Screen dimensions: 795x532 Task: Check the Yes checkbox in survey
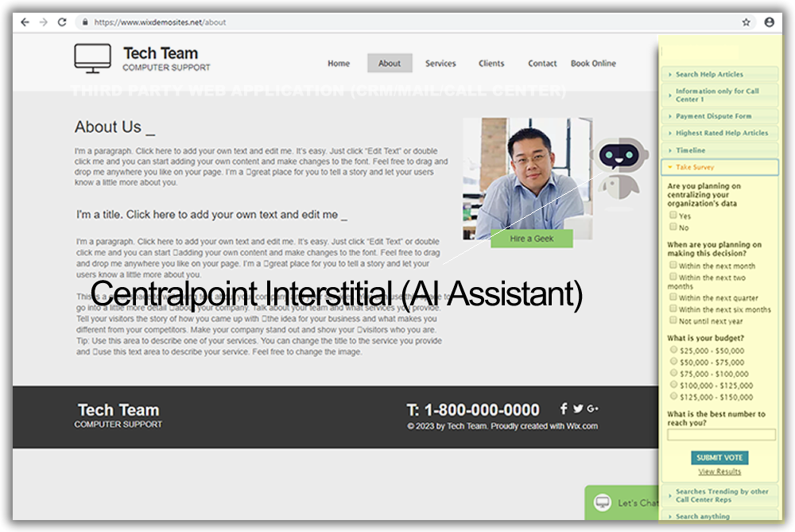pos(673,216)
